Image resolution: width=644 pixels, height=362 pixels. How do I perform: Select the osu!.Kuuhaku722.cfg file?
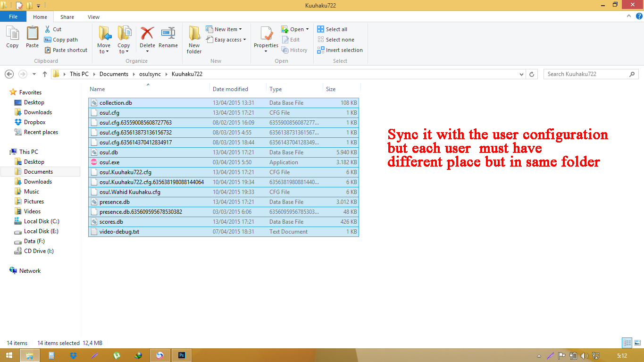[223, 172]
